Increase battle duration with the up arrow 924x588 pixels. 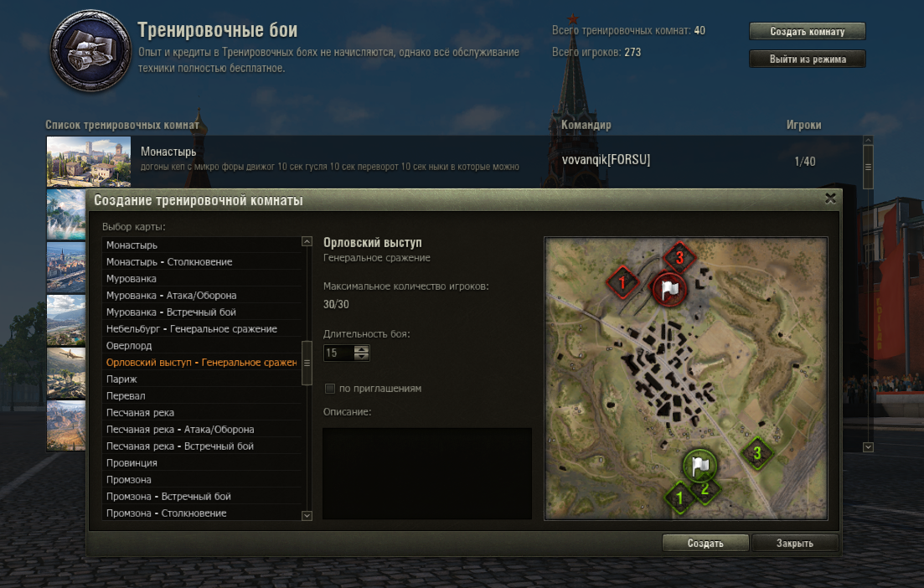point(361,349)
